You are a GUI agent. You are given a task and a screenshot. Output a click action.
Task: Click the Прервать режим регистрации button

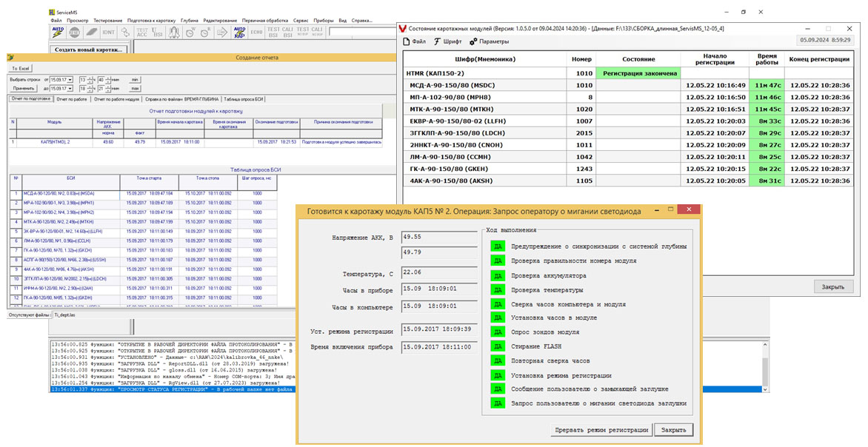(x=602, y=430)
